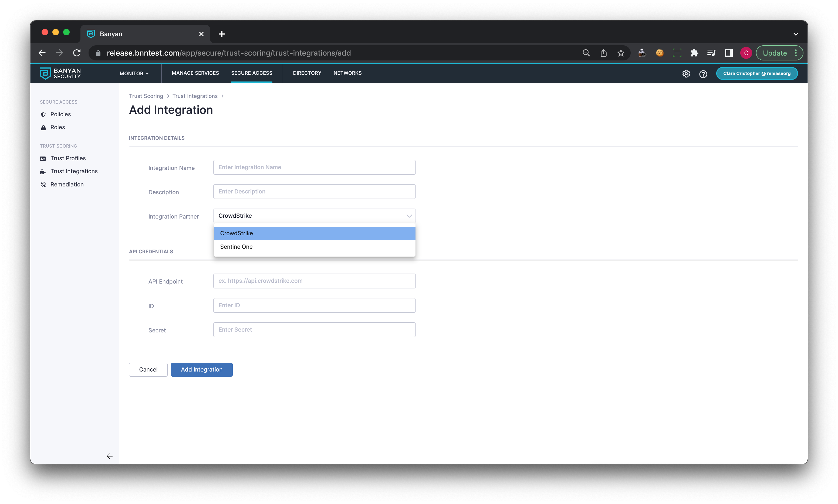Click the browser address bar URL
Image resolution: width=838 pixels, height=504 pixels.
coord(229,53)
